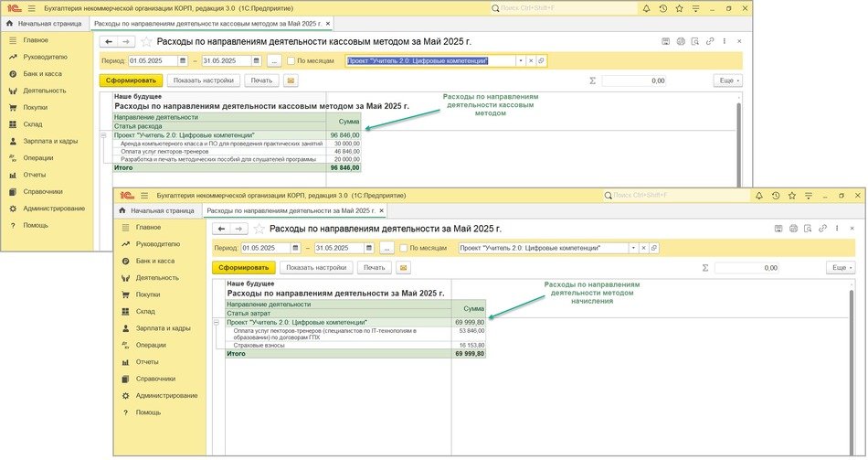This screenshot has width=868, height=460.
Task: Go back with the left arrow in the cash-method report
Action: coord(109,42)
